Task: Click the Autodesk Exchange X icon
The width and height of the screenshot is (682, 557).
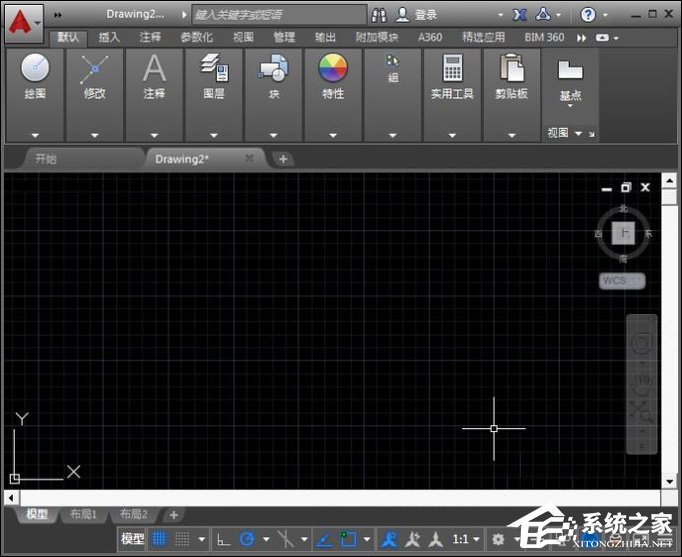Action: click(x=519, y=15)
